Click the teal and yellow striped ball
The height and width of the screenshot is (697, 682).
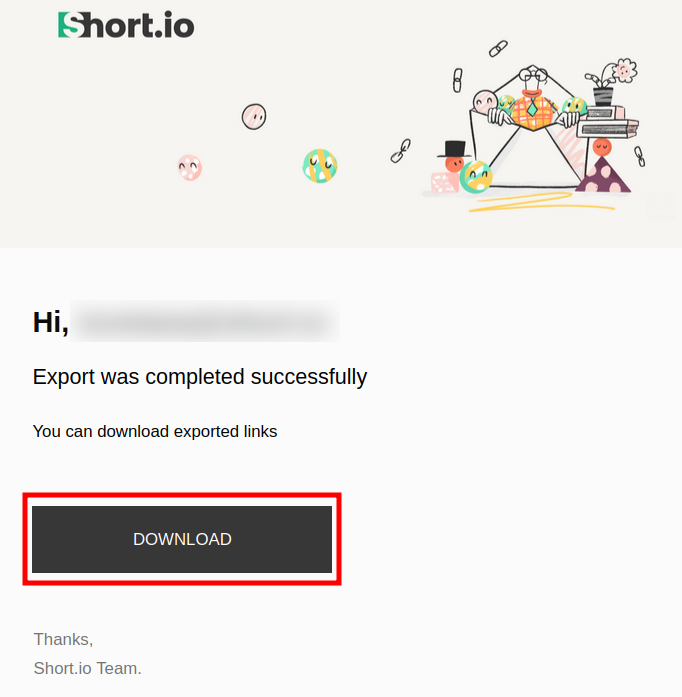click(320, 165)
